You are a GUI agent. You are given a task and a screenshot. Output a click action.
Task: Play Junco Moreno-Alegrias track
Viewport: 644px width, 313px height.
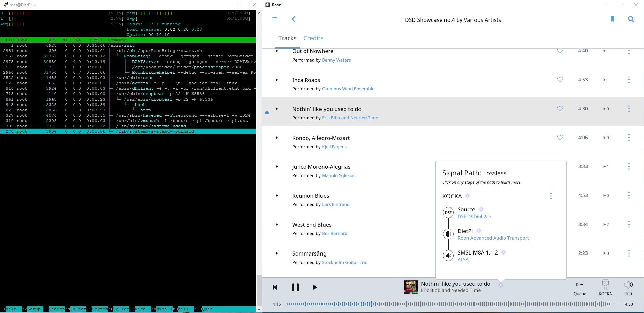[277, 167]
